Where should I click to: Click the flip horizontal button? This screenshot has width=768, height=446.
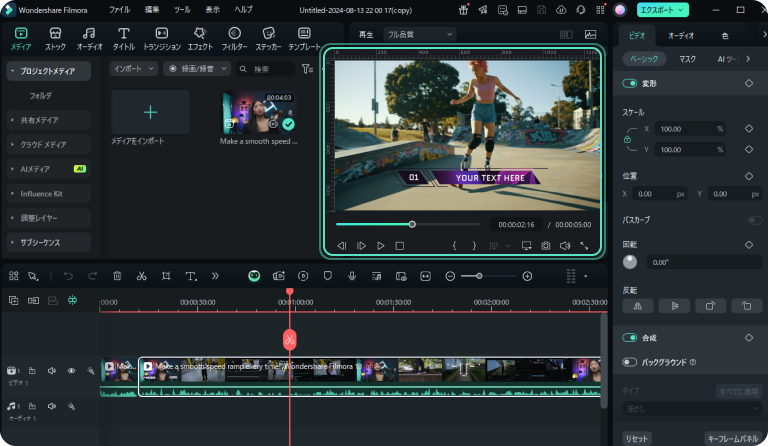pyautogui.click(x=638, y=306)
